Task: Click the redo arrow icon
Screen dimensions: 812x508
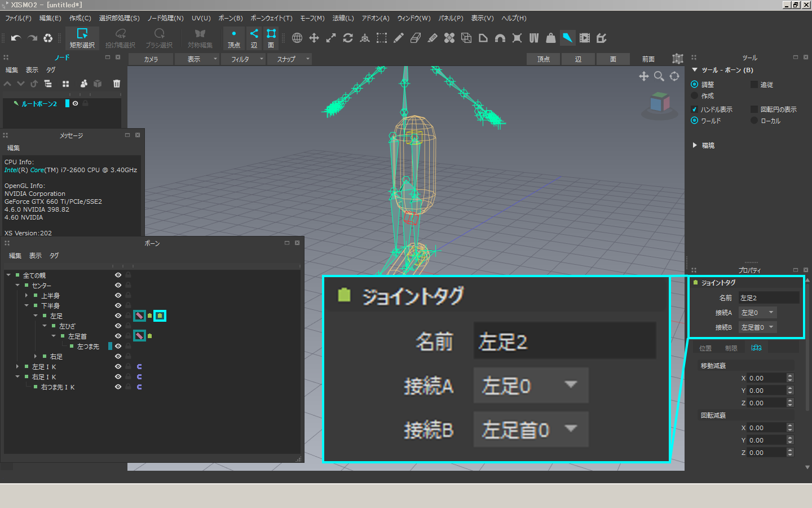Action: click(x=32, y=38)
